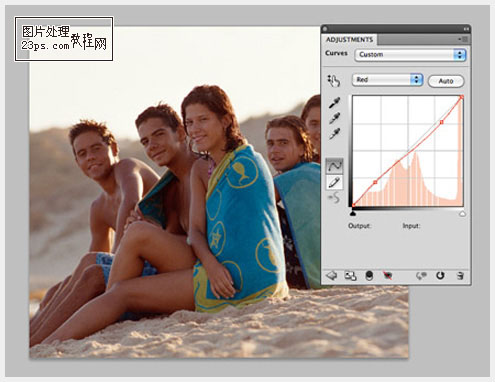This screenshot has height=382, width=495.
Task: View previous state icon
Action: [422, 276]
